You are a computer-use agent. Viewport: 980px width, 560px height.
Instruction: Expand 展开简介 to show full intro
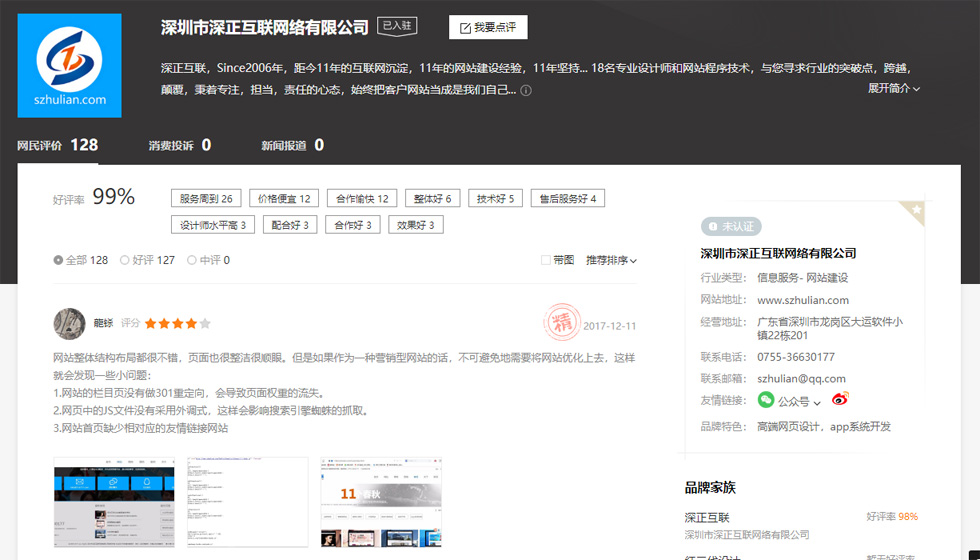tap(894, 89)
